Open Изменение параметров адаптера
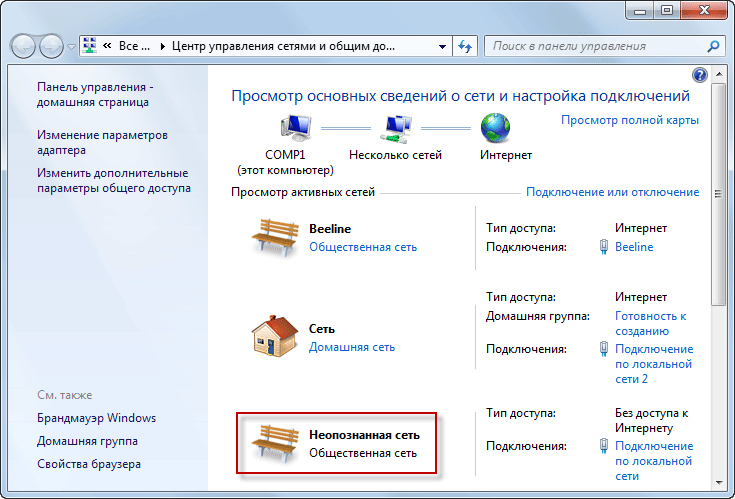The image size is (735, 499). click(102, 142)
